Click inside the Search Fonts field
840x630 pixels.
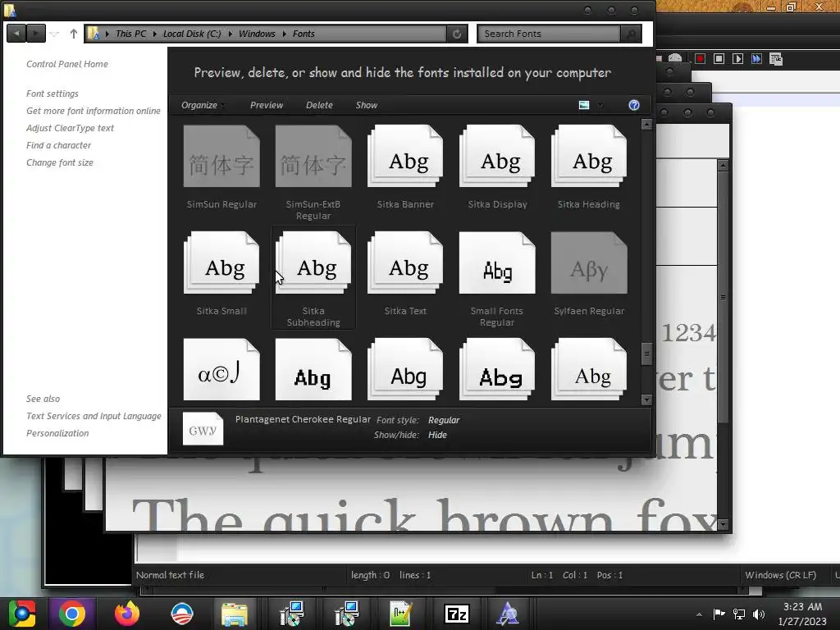(x=549, y=34)
